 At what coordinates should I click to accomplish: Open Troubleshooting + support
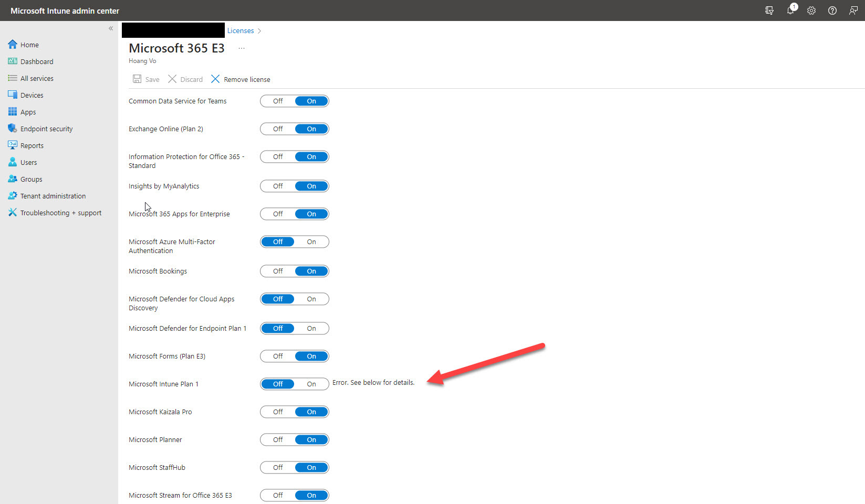tap(60, 212)
